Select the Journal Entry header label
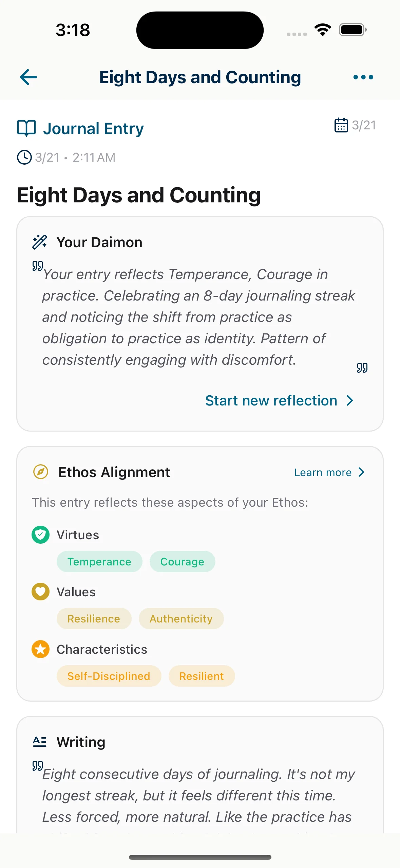 pos(93,128)
